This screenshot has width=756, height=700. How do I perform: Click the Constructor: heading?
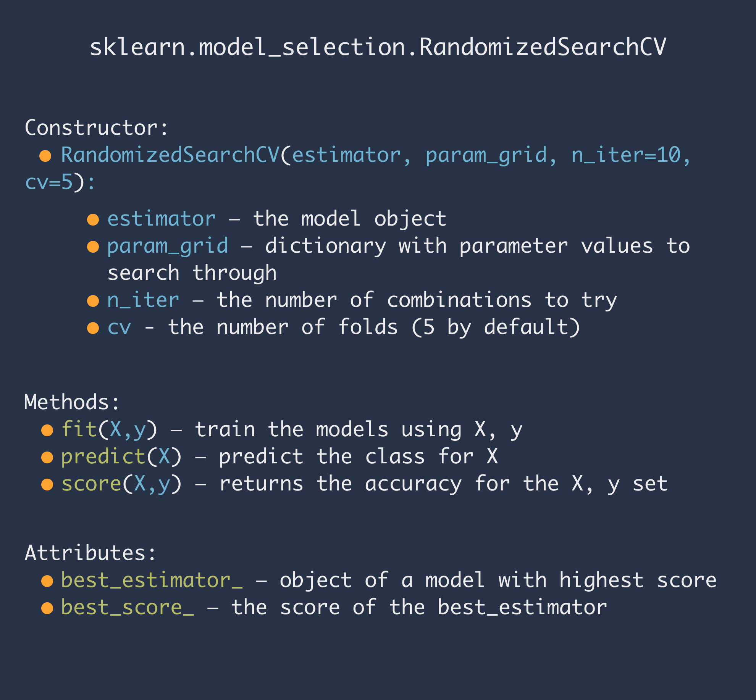click(97, 127)
